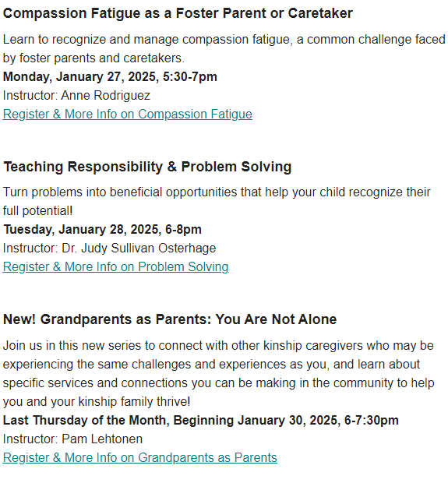Image resolution: width=448 pixels, height=483 pixels.
Task: Click the Compassion Fatigue as a Foster Parent heading
Action: (178, 13)
